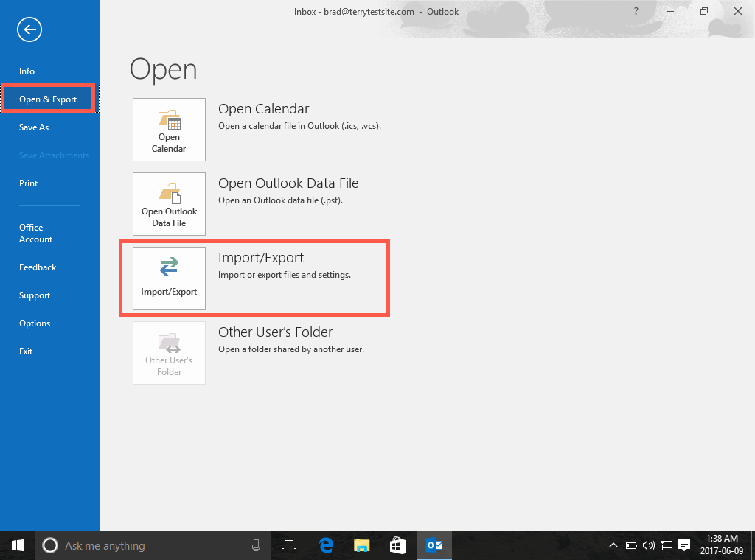The image size is (755, 560).
Task: Click the Other User's Folder heading
Action: [276, 332]
